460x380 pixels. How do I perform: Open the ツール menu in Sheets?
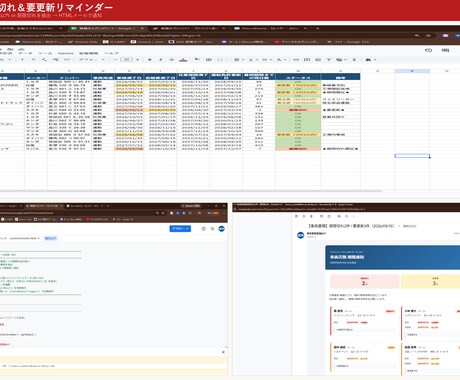coord(45,53)
